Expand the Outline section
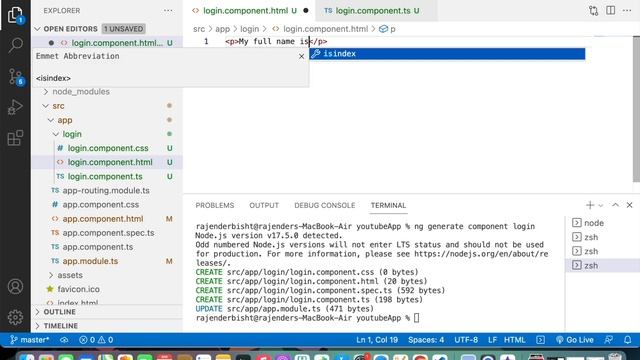This screenshot has width=640, height=360. (60, 312)
